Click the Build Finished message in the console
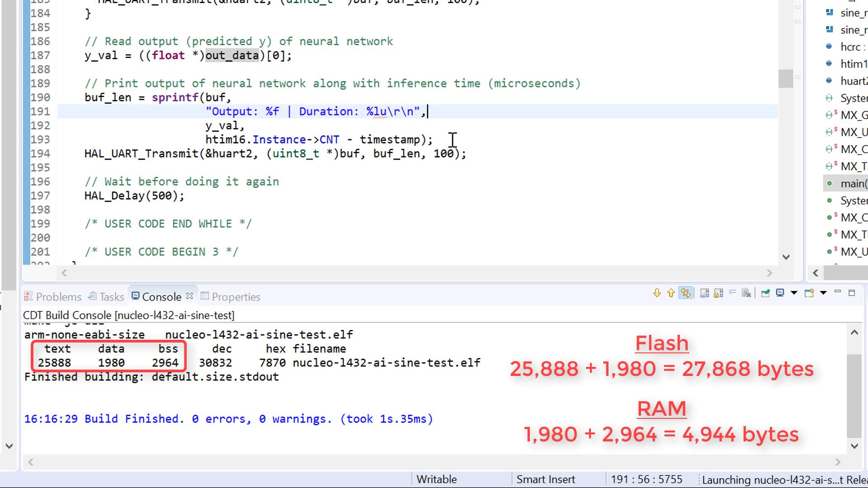 [x=228, y=419]
